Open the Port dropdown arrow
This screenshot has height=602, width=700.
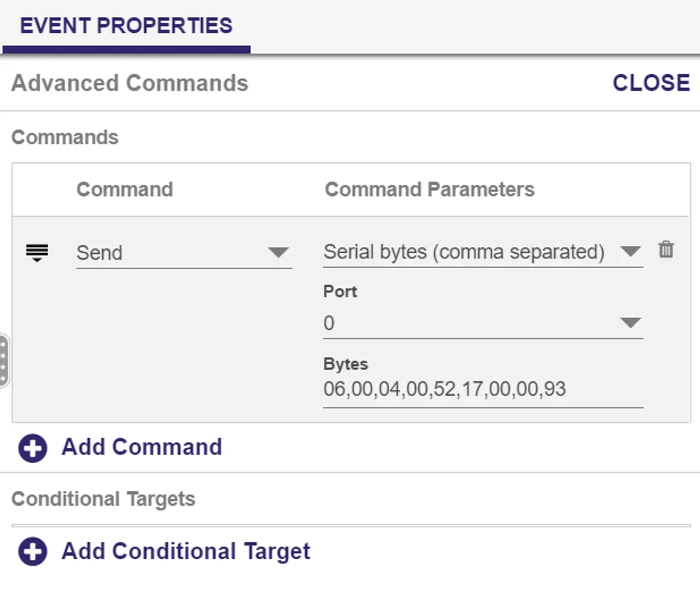(631, 322)
